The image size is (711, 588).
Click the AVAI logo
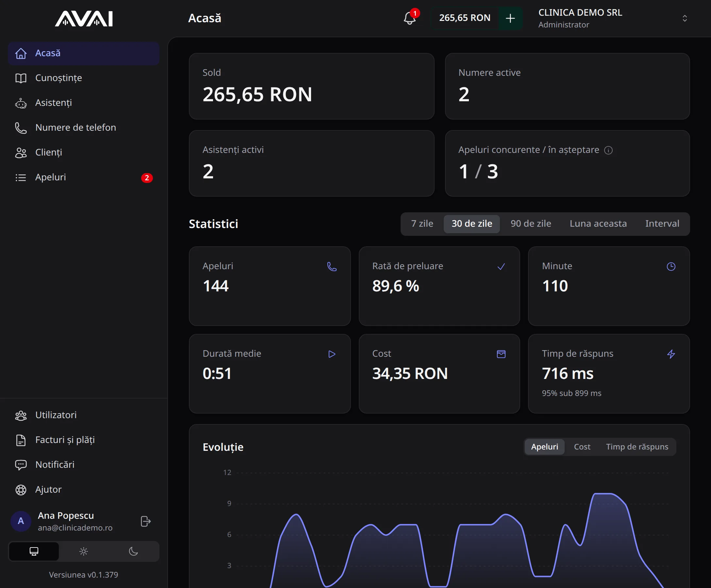[x=84, y=19]
